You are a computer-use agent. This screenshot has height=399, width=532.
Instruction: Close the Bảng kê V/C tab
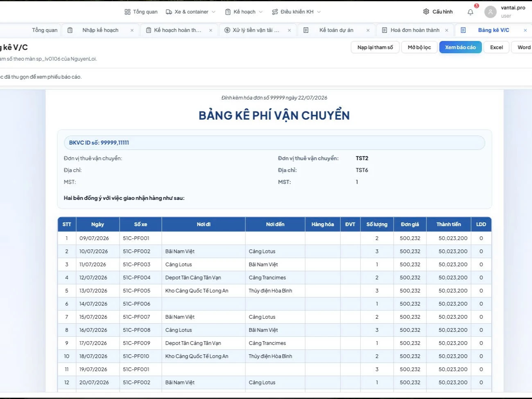(525, 30)
